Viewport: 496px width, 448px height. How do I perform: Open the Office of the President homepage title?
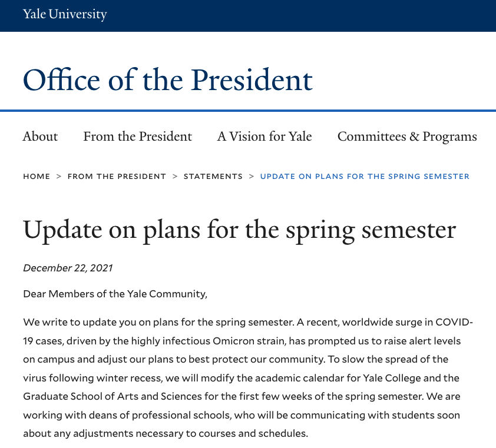tap(168, 80)
